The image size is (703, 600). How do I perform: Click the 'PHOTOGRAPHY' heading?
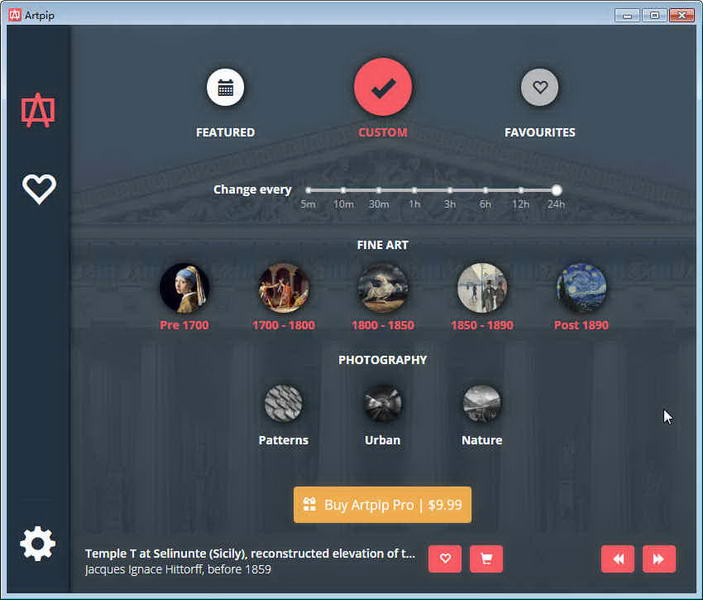click(383, 360)
